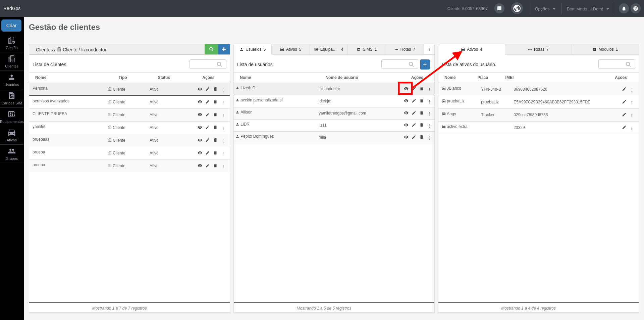Open the chat messages icon in the header
This screenshot has height=320, width=644.
[499, 8]
